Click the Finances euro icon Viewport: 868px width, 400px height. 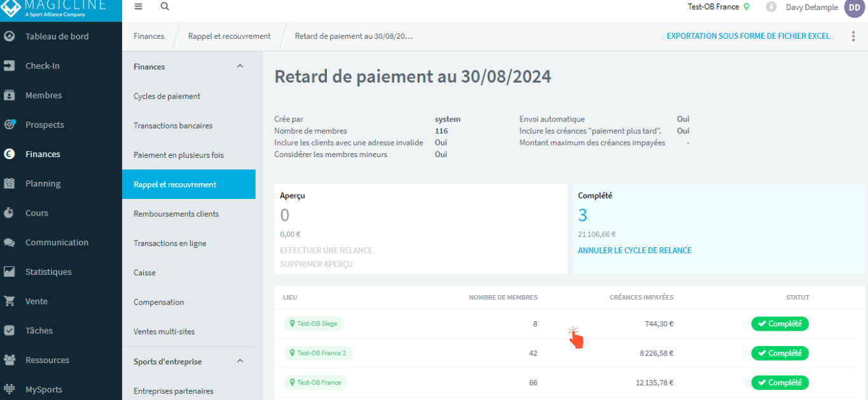pos(10,154)
